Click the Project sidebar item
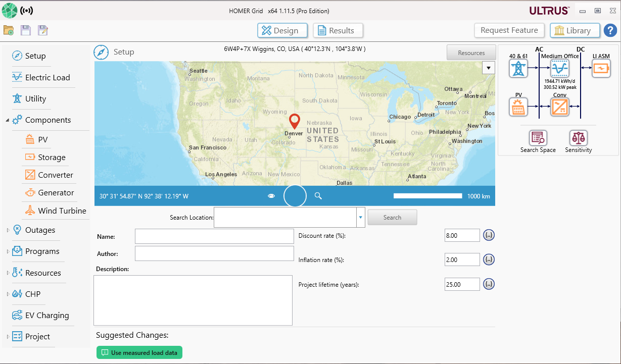This screenshot has width=621, height=364. coord(31,337)
